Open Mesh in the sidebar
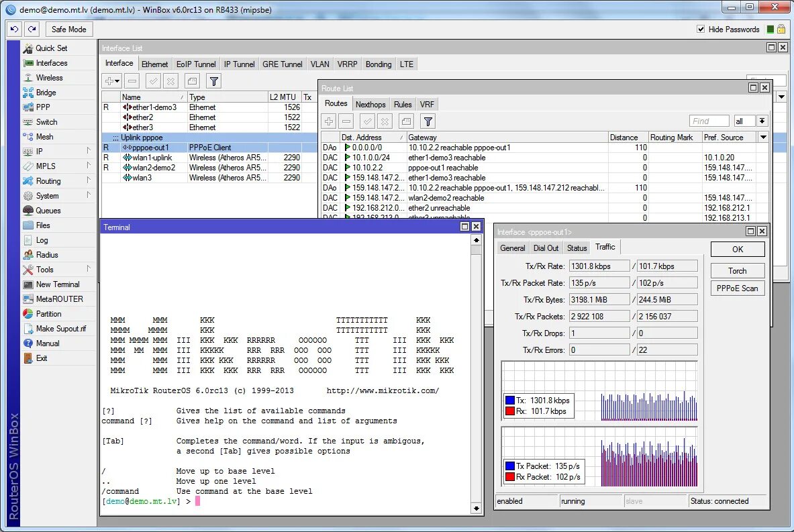This screenshot has height=532, width=794. point(44,137)
